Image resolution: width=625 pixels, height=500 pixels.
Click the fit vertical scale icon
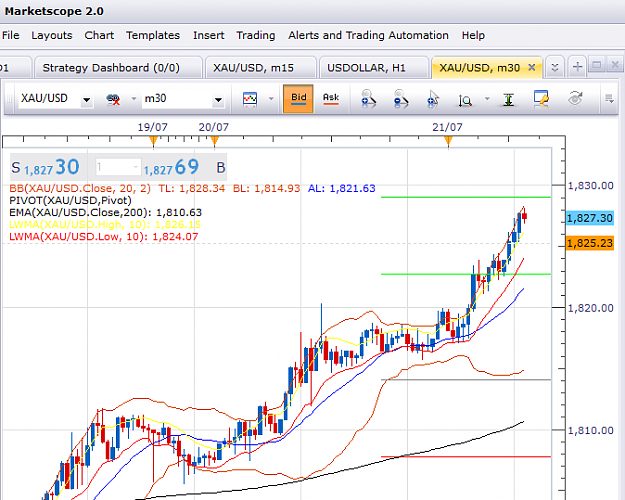point(508,99)
